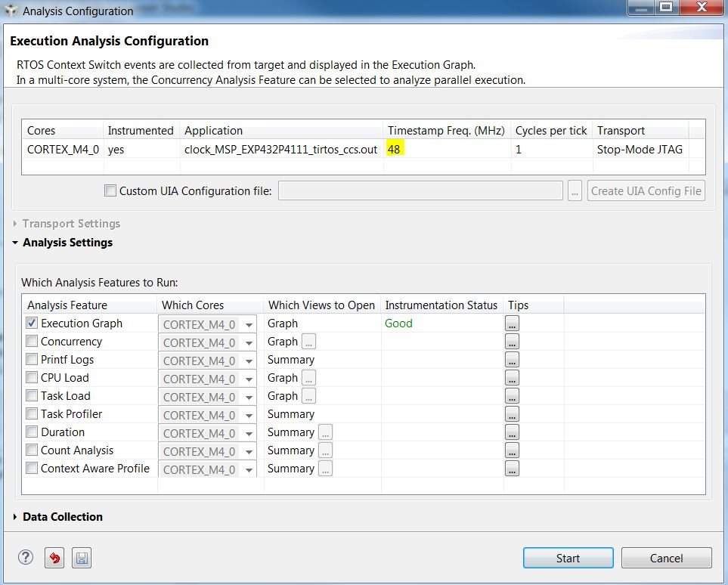
Task: Open Tips button for Context Aware Profile row
Action: 512,469
